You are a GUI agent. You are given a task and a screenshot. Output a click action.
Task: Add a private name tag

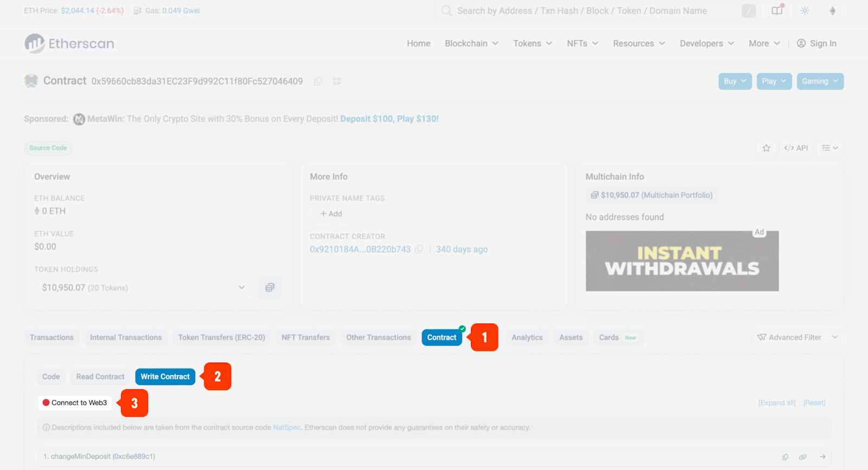tap(331, 214)
